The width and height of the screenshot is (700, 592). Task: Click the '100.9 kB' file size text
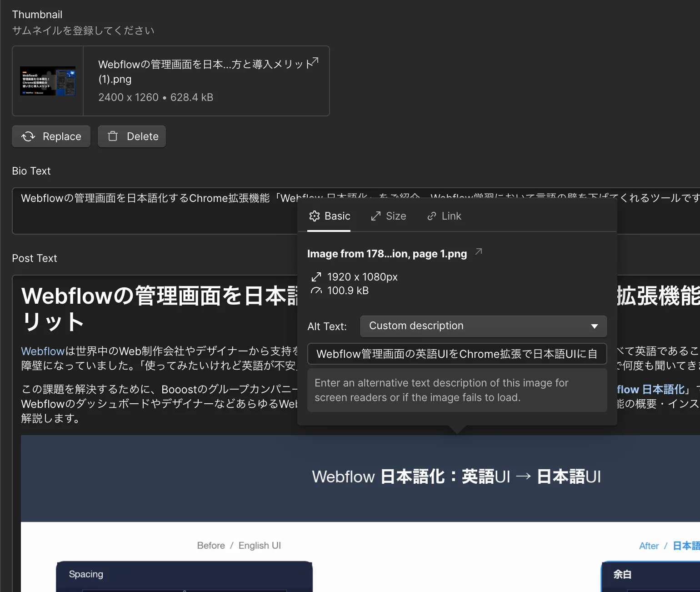pyautogui.click(x=348, y=291)
